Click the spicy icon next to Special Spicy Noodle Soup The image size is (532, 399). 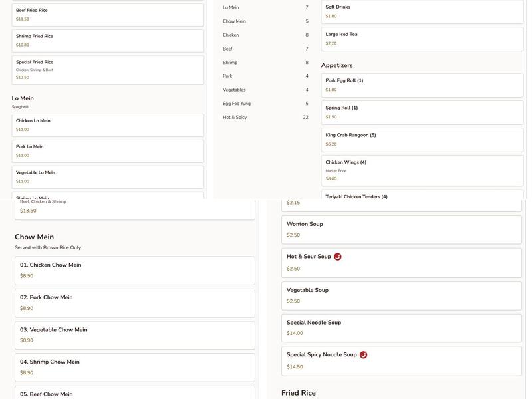click(x=364, y=355)
